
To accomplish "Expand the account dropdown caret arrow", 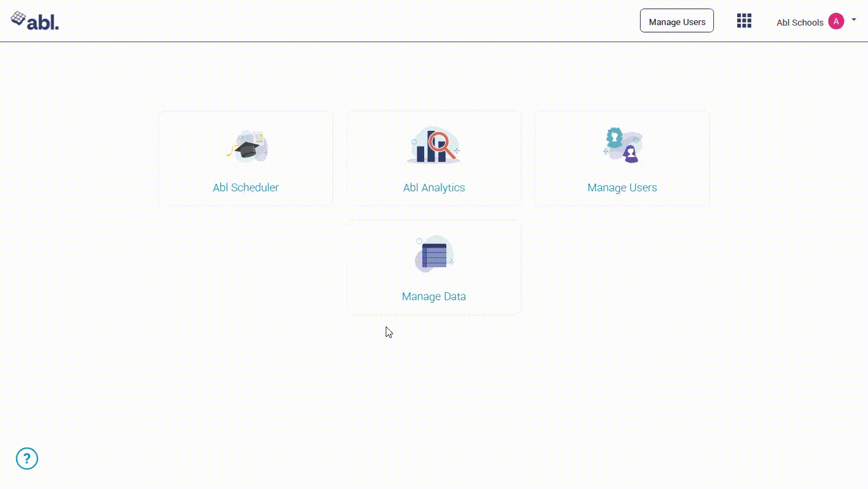I will (x=854, y=20).
